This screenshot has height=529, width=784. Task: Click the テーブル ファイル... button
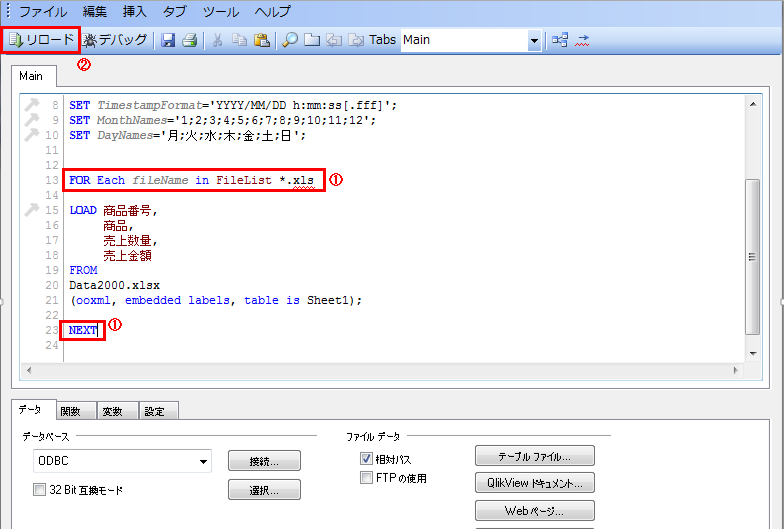point(534,456)
